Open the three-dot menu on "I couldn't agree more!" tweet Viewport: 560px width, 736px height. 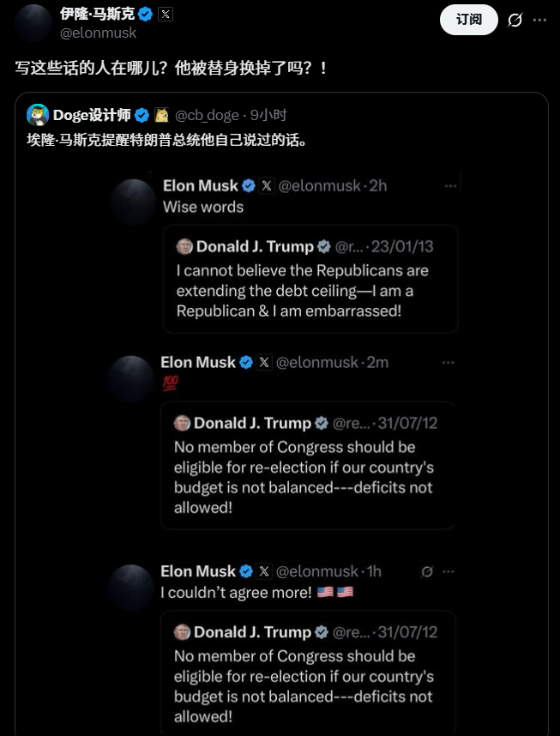(x=448, y=571)
